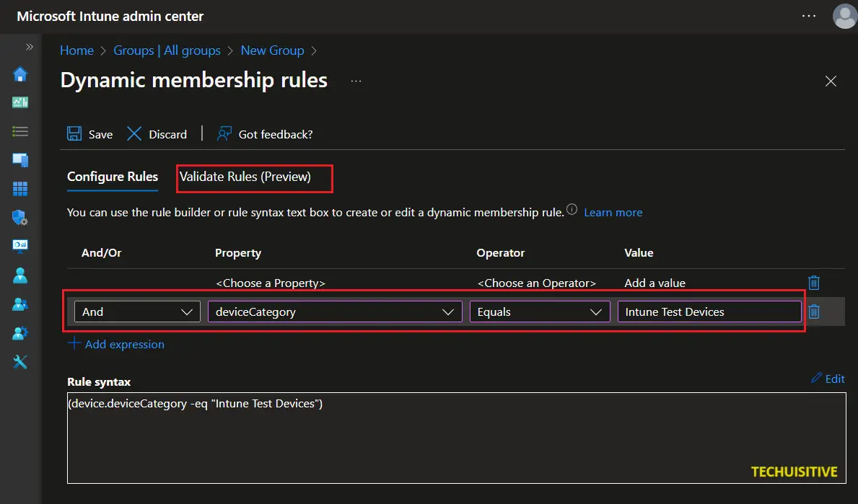Click the Intune Test Devices value field
The width and height of the screenshot is (858, 504).
coord(709,311)
